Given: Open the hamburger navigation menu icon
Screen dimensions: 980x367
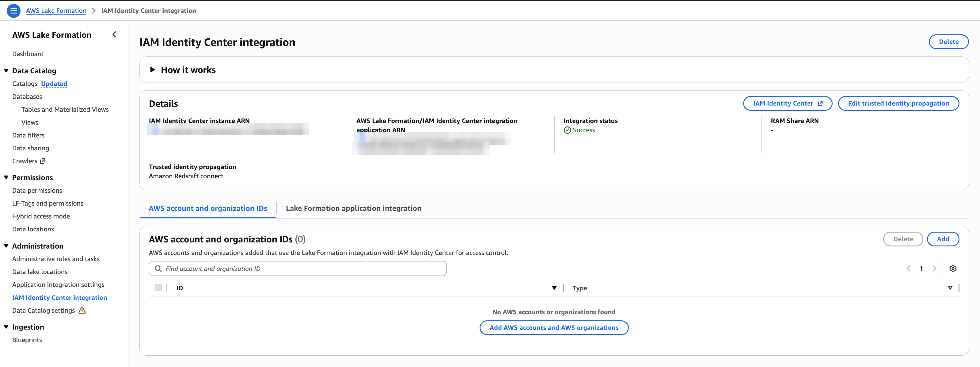Looking at the screenshot, I should coord(14,11).
